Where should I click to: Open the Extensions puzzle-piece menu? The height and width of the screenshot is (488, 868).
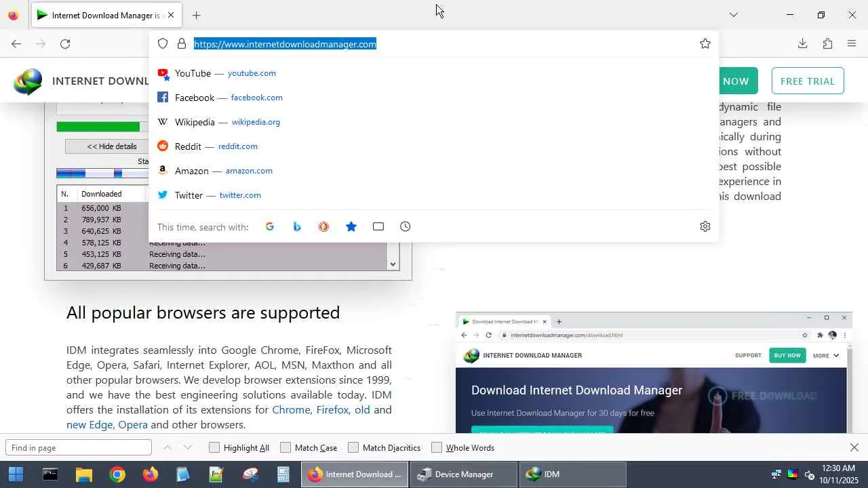pyautogui.click(x=827, y=43)
